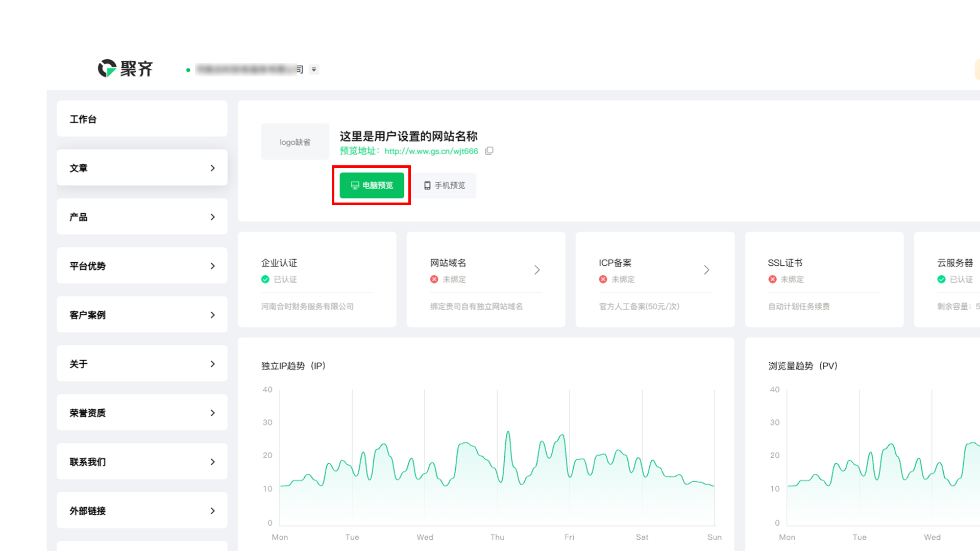Expand the 荣誉资质 chevron arrow
980x551 pixels.
pos(213,413)
